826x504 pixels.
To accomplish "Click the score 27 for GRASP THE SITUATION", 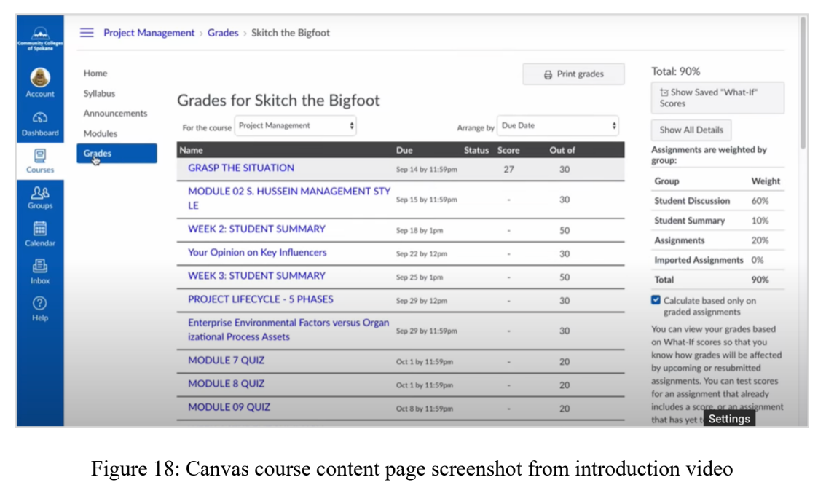I will pyautogui.click(x=508, y=170).
